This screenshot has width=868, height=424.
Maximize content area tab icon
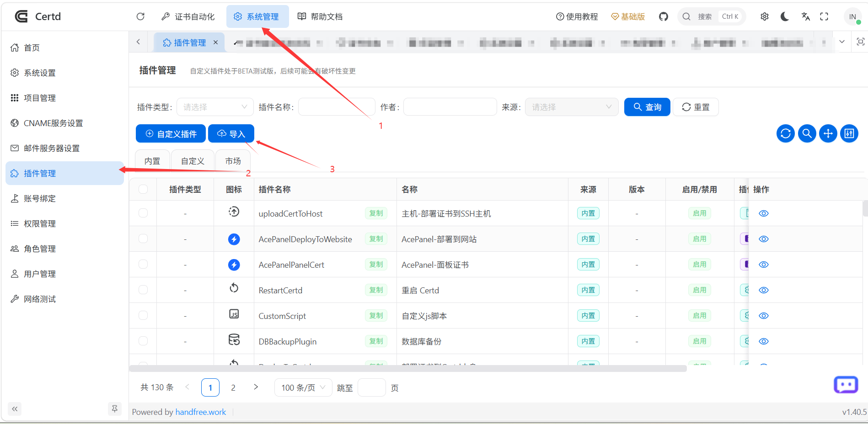860,42
